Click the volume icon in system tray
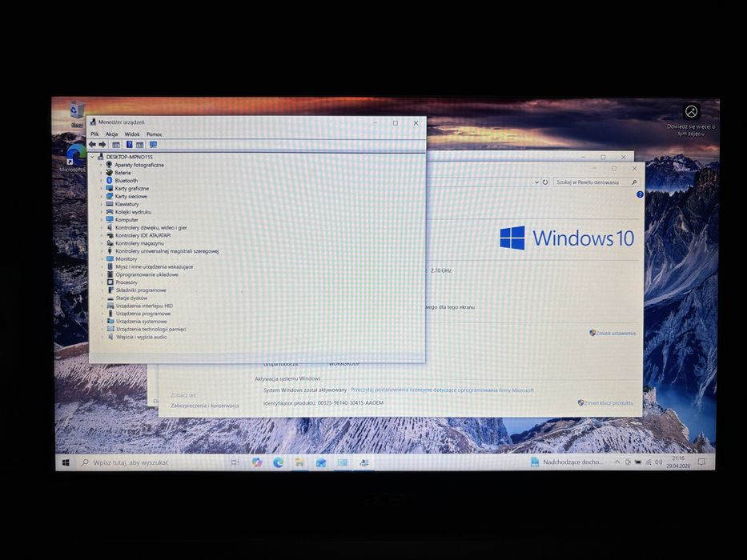 click(x=659, y=462)
